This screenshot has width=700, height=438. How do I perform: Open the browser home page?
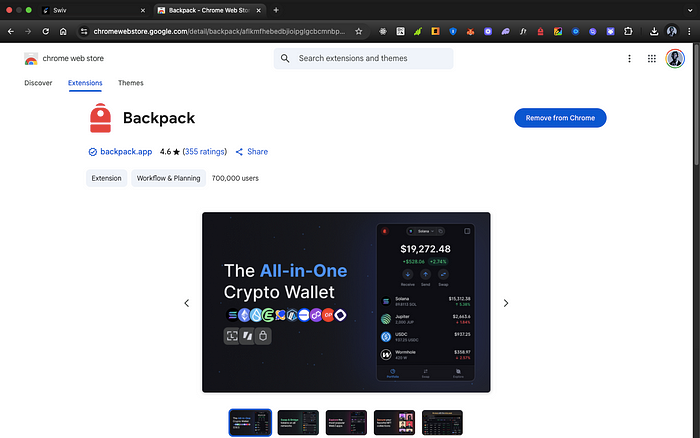pyautogui.click(x=63, y=31)
